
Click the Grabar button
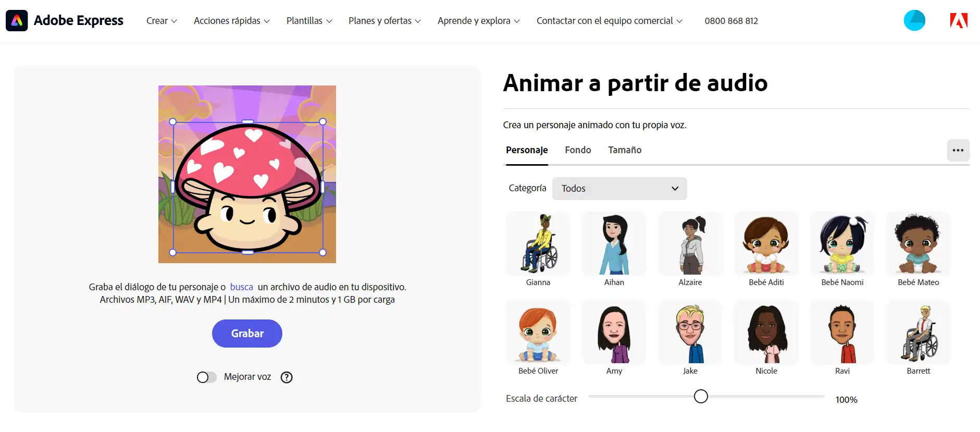247,334
